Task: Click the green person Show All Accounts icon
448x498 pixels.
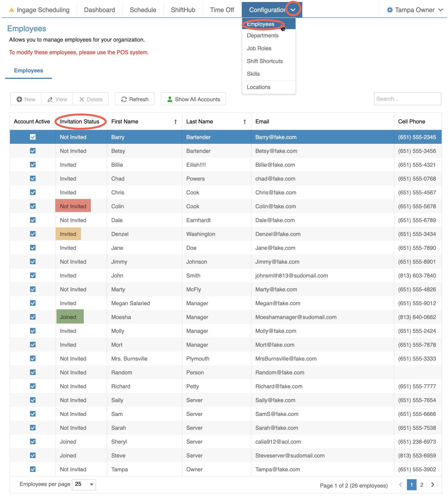Action: coord(170,99)
